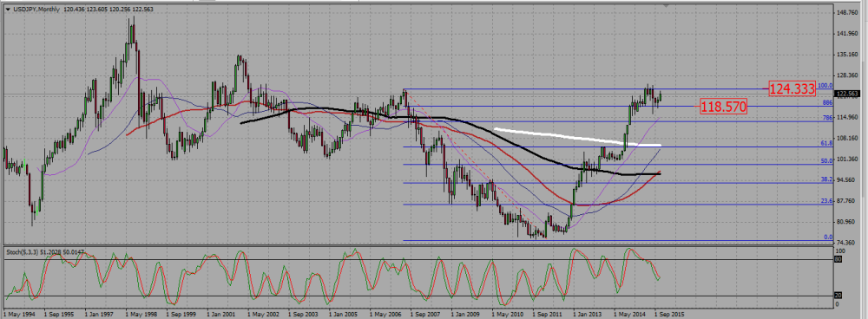Viewport: 868px width, 319px height.
Task: Click the 1 May 1994 date label
Action: (x=19, y=313)
